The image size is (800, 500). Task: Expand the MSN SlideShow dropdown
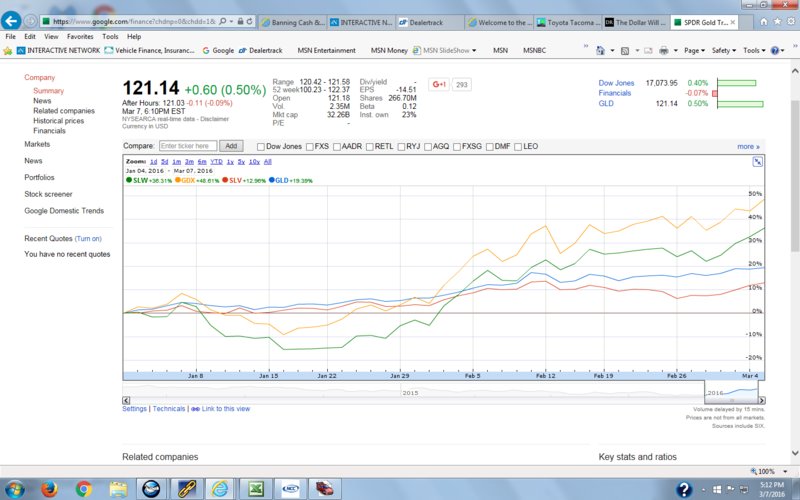[474, 51]
